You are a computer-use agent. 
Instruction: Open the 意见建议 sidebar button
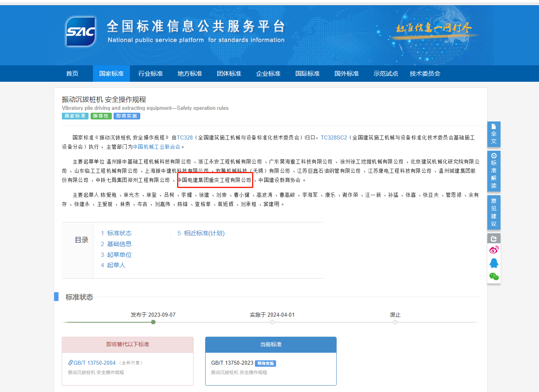pyautogui.click(x=494, y=212)
